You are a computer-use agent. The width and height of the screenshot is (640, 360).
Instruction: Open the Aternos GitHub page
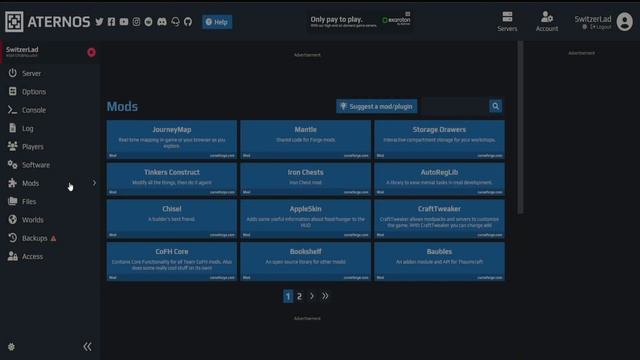click(x=188, y=22)
